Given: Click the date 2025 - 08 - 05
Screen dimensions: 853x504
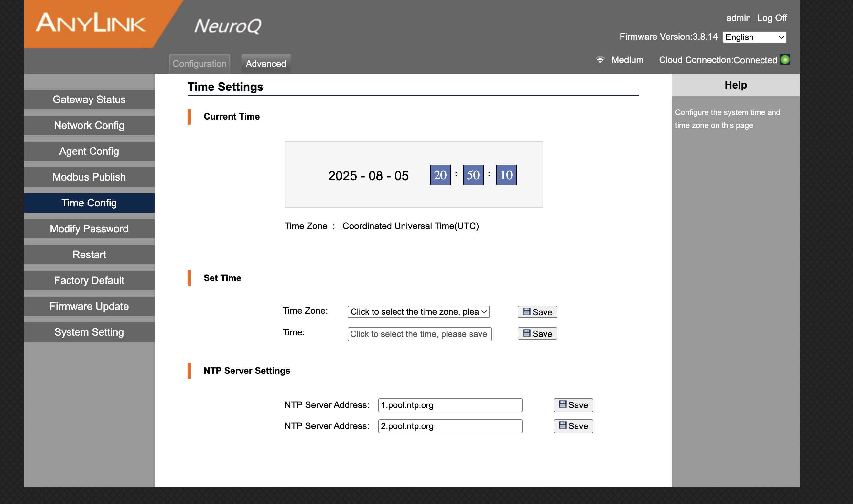Looking at the screenshot, I should click(x=368, y=176).
